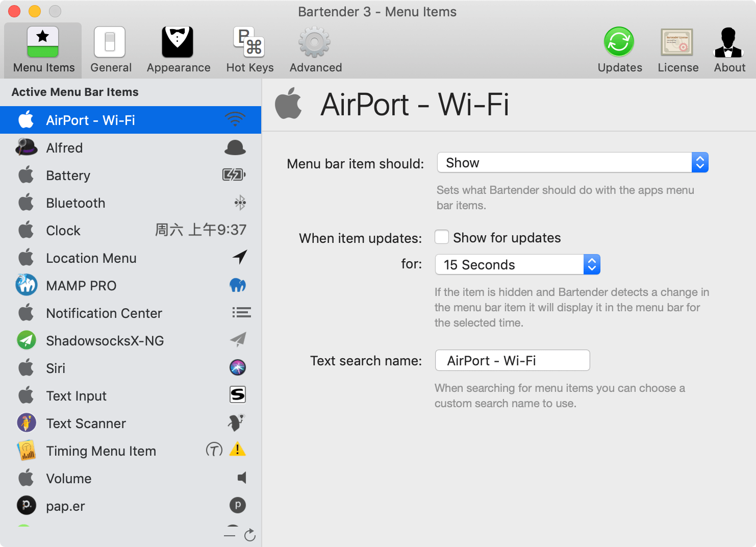The height and width of the screenshot is (547, 756).
Task: Select the Volume item
Action: [x=131, y=478]
